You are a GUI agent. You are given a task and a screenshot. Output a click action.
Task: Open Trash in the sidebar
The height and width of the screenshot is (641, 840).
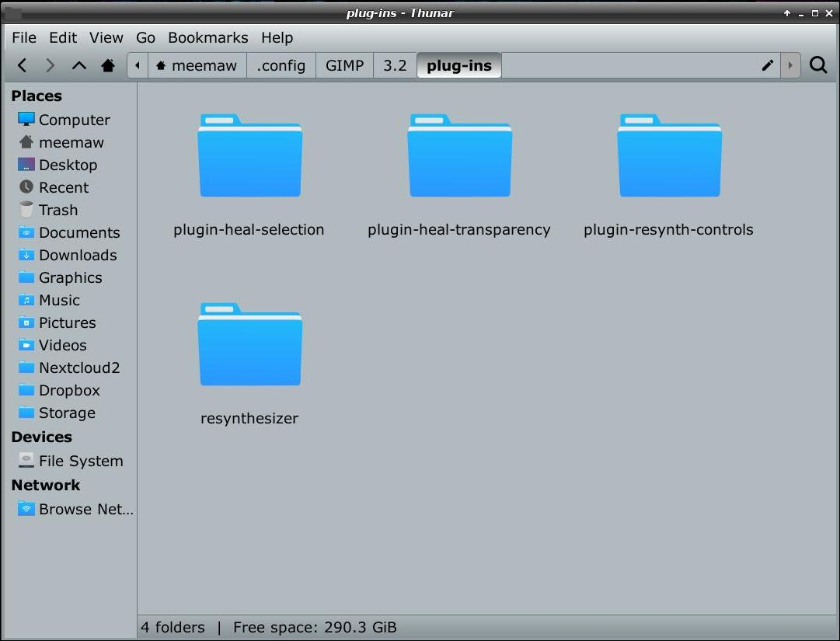pyautogui.click(x=70, y=209)
